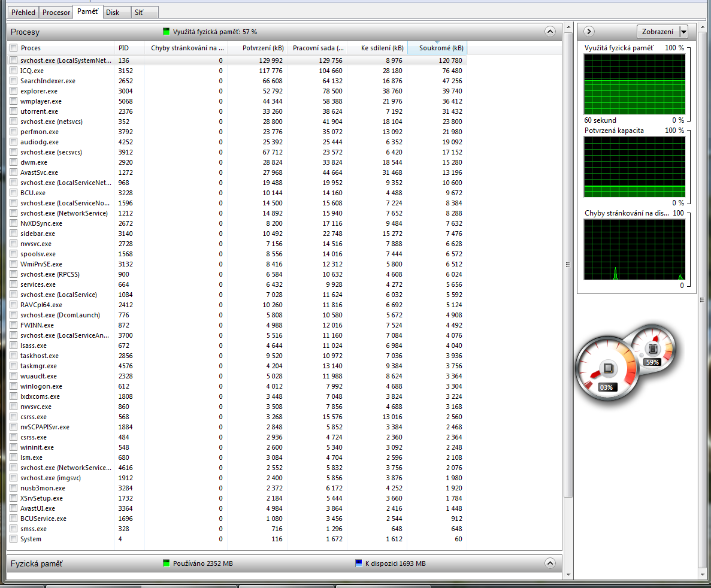Viewport: 711px width, 588px height.
Task: Check the select-all box in Proces header
Action: [x=14, y=48]
